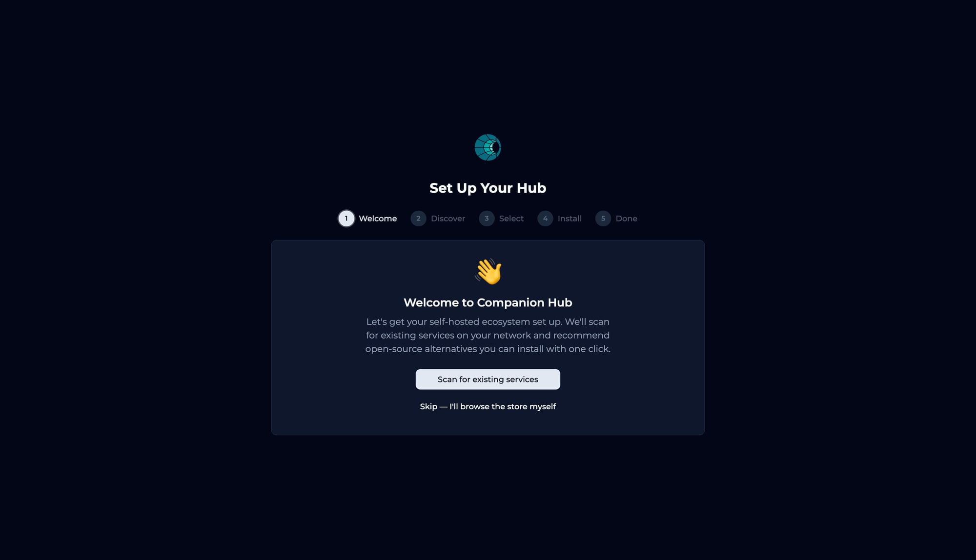Click empty space inside the welcome card
Image resolution: width=976 pixels, height=560 pixels.
click(x=332, y=390)
